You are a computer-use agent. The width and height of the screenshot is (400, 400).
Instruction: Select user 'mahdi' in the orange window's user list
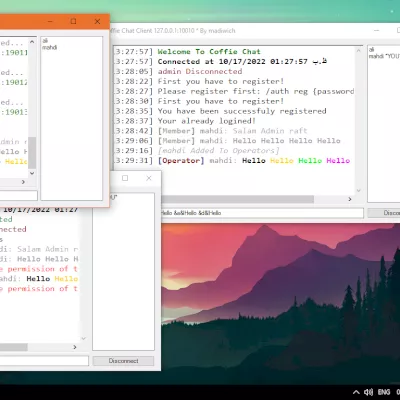tap(49, 47)
